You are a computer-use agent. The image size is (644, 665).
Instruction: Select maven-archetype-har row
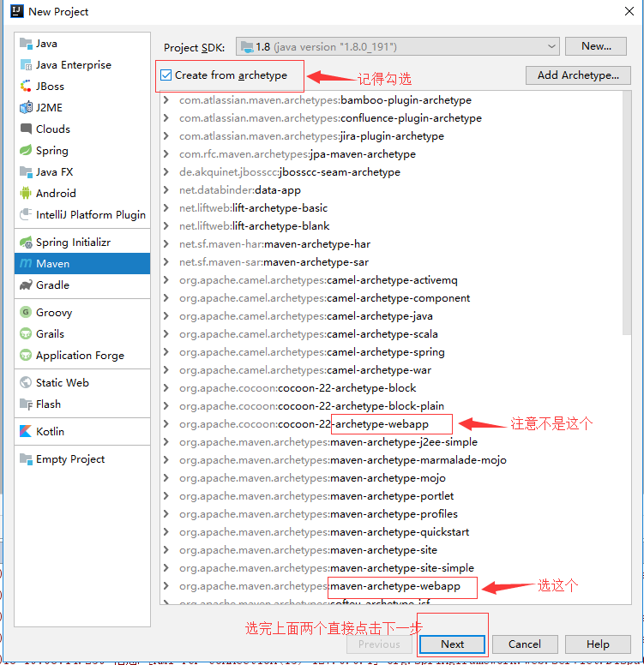pyautogui.click(x=391, y=244)
